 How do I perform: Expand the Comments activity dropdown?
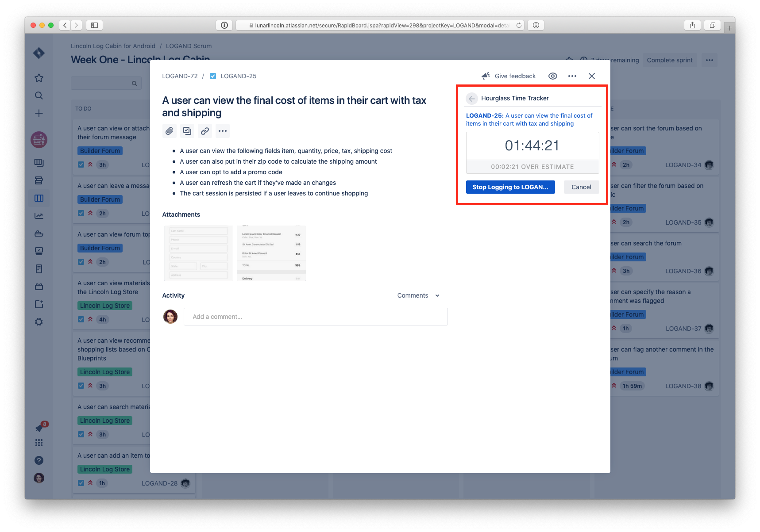[x=418, y=295]
